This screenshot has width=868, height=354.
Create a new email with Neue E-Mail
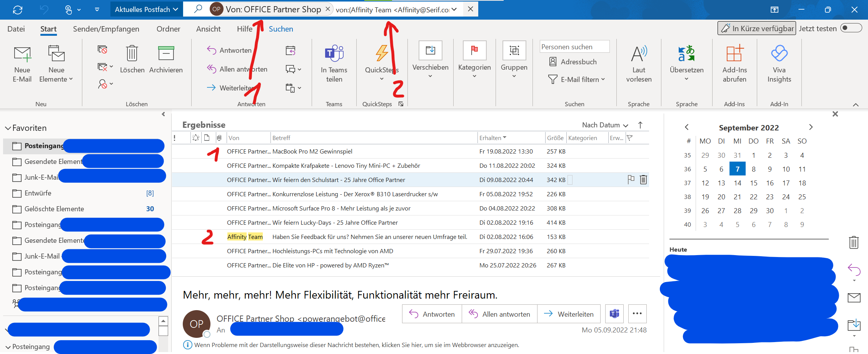click(22, 64)
